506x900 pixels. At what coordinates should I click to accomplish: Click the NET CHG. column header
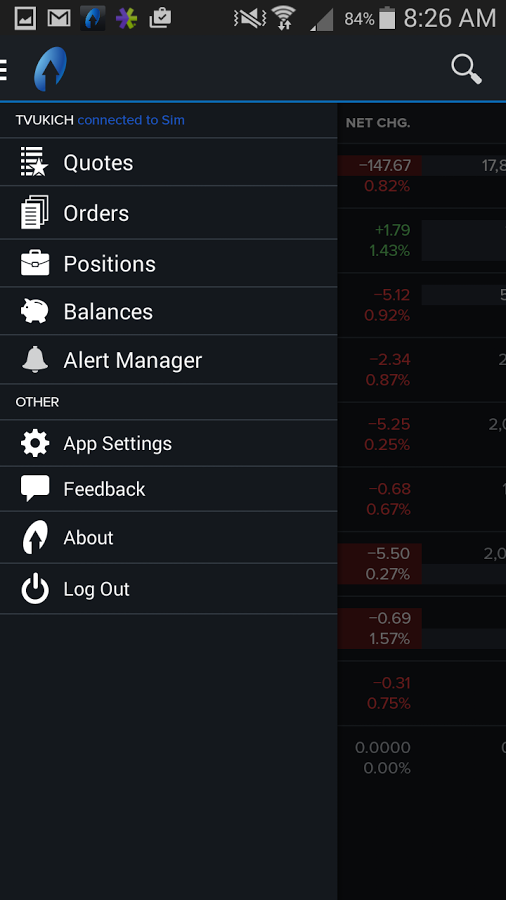pyautogui.click(x=377, y=123)
